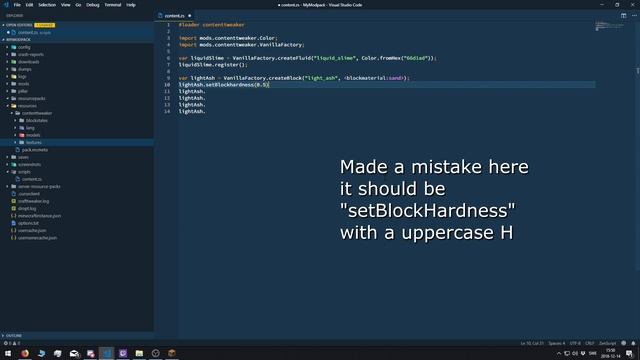Open the Terminal menu
The width and height of the screenshot is (640, 360).
(113, 5)
